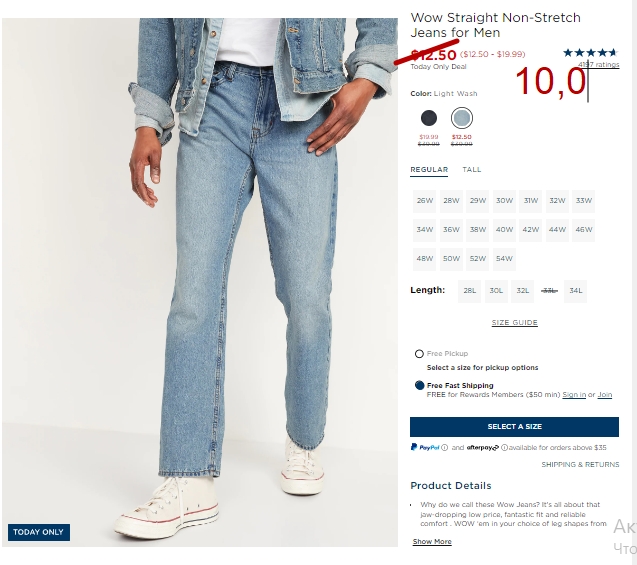The width and height of the screenshot is (637, 565).
Task: Click the afterpay logo
Action: coord(483,448)
